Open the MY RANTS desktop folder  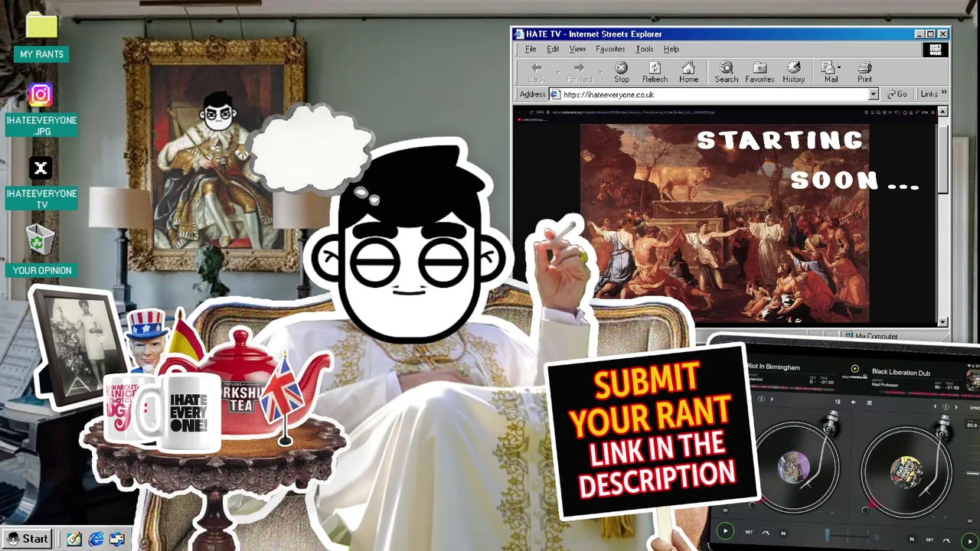coord(41,36)
